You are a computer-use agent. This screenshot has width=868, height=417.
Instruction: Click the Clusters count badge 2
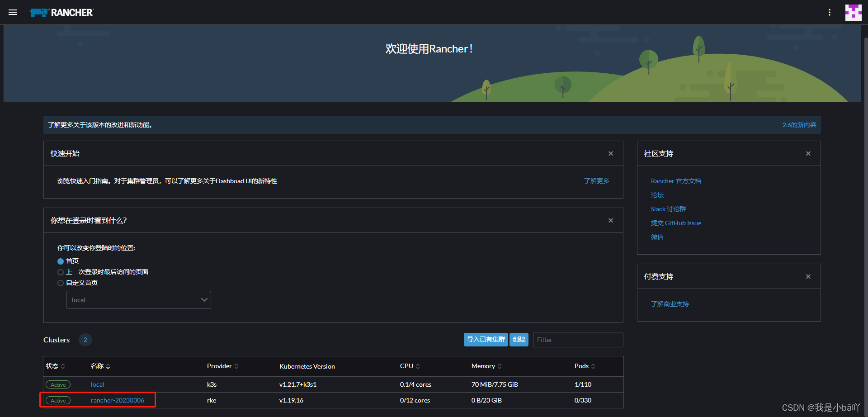85,340
